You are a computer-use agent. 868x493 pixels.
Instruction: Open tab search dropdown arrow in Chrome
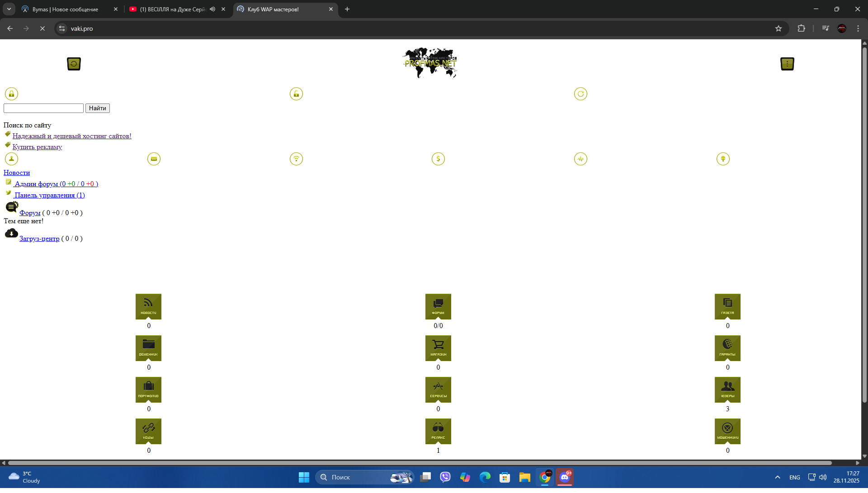[x=9, y=9]
